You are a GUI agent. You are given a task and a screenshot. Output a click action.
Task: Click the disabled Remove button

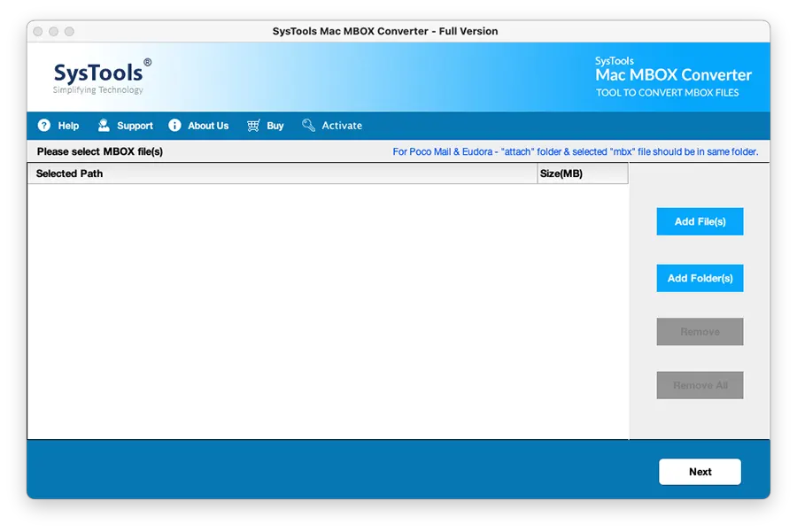[x=700, y=331]
